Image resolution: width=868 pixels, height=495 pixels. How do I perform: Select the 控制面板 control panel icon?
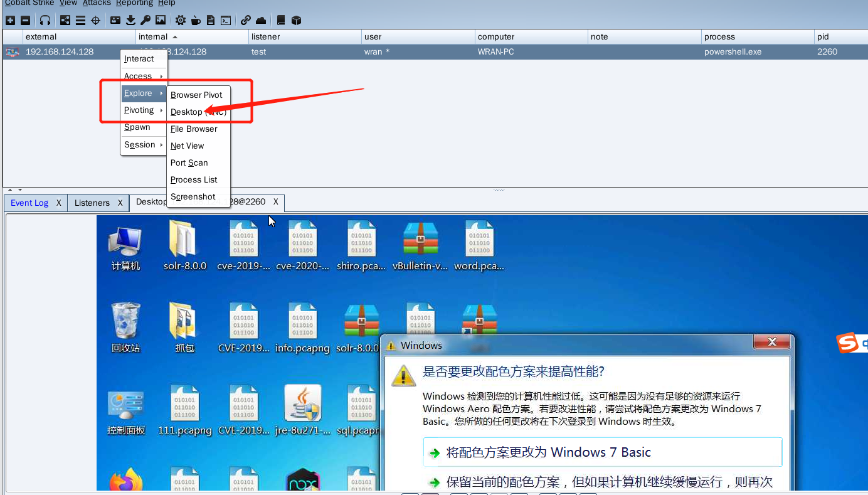point(126,413)
